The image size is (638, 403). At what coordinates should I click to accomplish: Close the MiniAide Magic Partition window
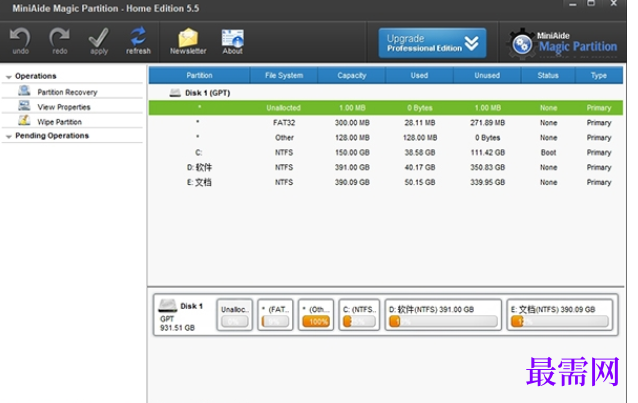(614, 4)
